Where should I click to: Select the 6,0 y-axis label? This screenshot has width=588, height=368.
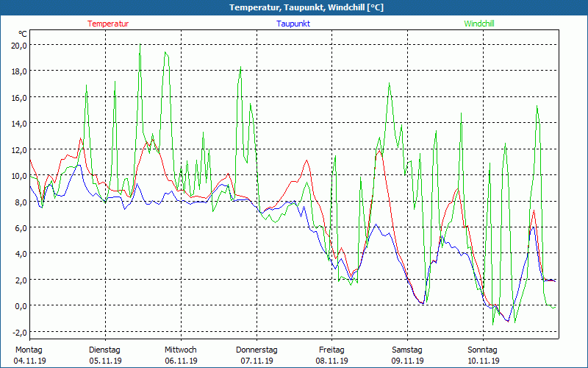click(21, 227)
